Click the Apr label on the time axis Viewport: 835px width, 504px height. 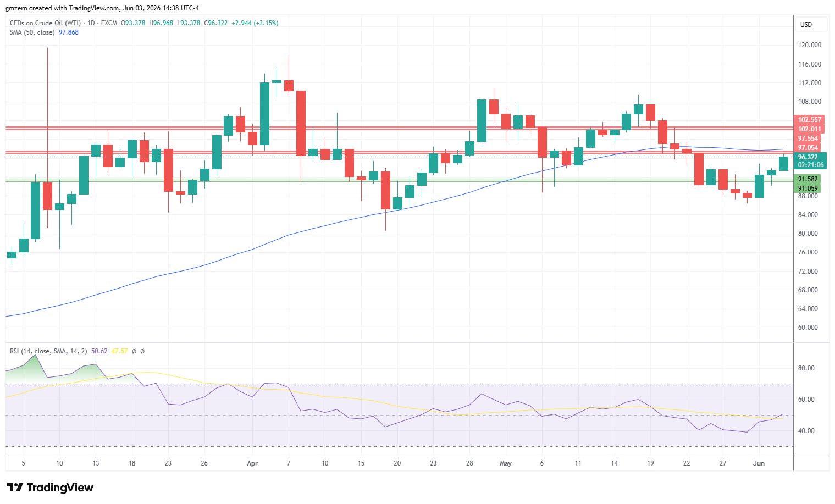(252, 463)
